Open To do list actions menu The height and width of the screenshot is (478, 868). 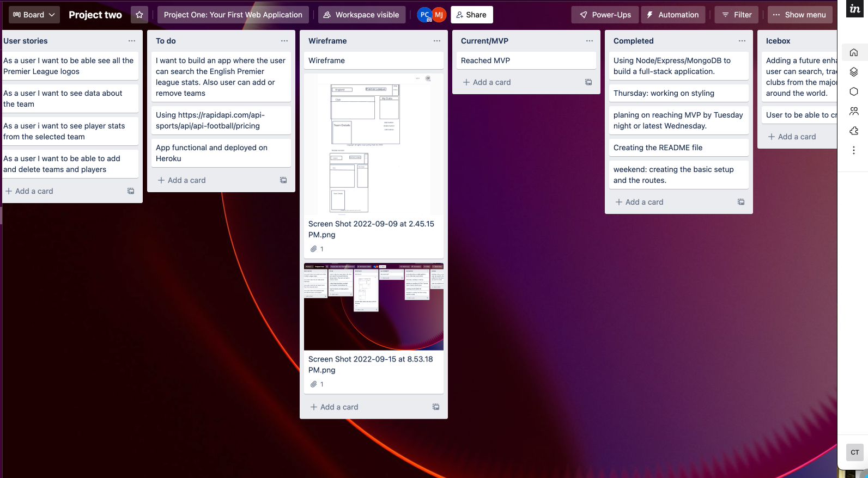point(284,41)
